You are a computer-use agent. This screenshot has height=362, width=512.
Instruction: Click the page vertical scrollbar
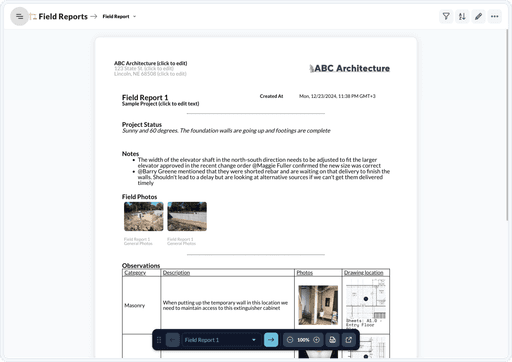[x=507, y=125]
